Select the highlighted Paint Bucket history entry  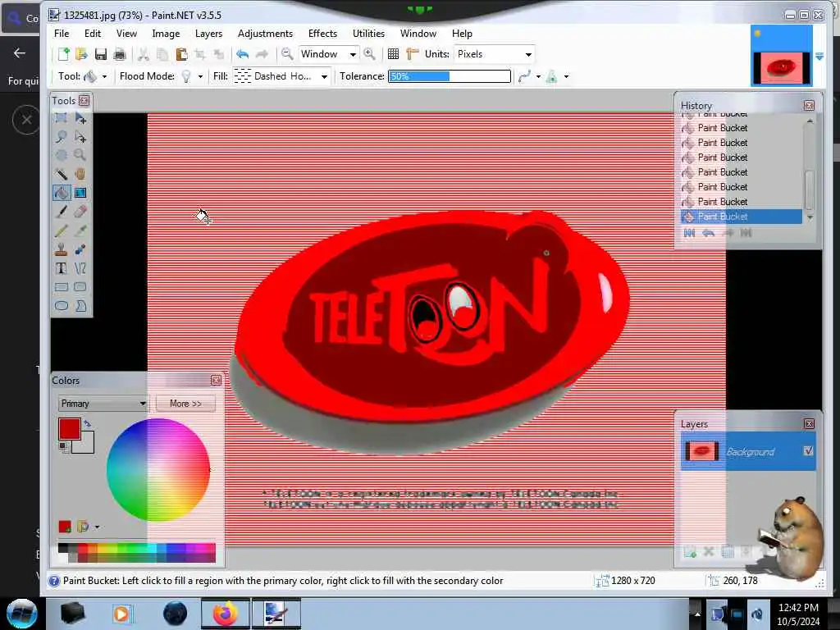tap(742, 217)
